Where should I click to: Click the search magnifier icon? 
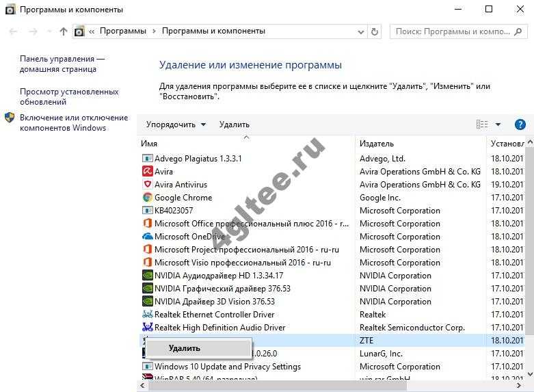point(518,31)
